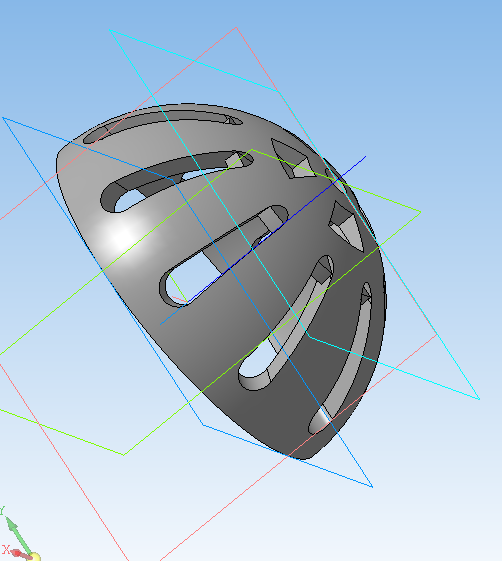Select the lower triangular cutout
Viewport: 502px width, 561px height.
coord(346,225)
